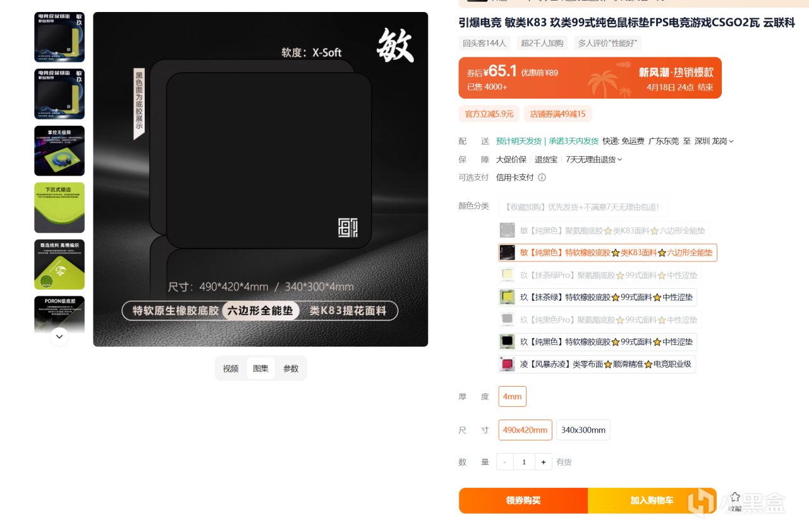Click the 回头客144人 tag
The image size is (809, 532).
point(485,43)
